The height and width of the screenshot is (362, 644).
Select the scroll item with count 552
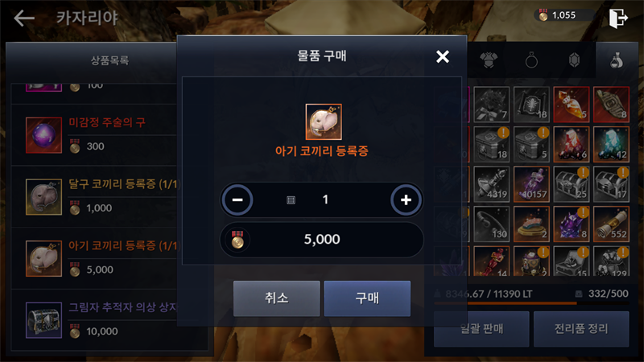click(x=611, y=224)
